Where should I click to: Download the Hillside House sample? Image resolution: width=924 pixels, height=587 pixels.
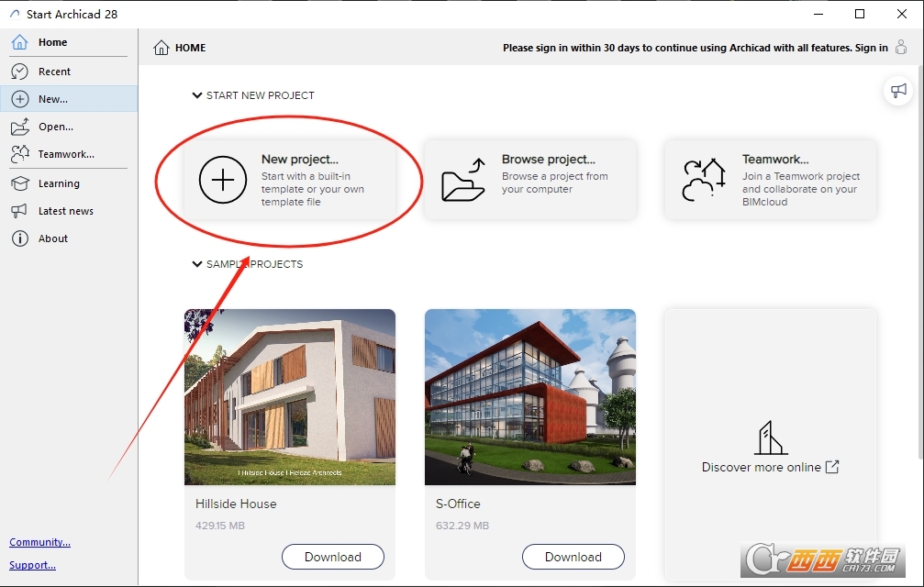pos(333,557)
